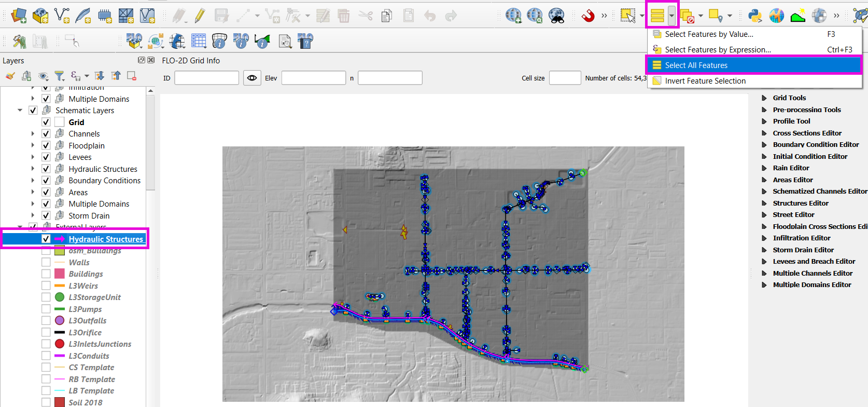Uncheck the Levees layer group
The height and width of the screenshot is (407, 868).
click(46, 157)
